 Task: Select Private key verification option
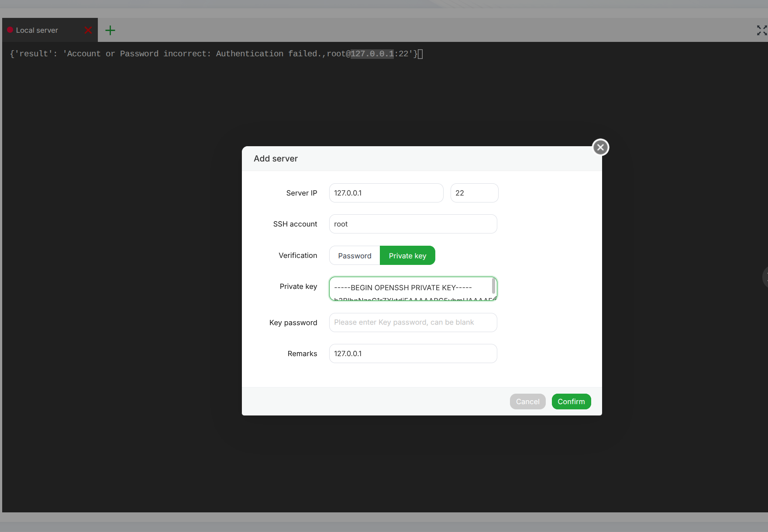pos(407,255)
